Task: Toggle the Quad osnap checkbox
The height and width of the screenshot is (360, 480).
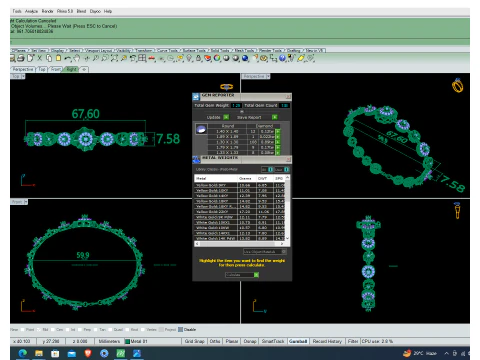Action: [110, 330]
